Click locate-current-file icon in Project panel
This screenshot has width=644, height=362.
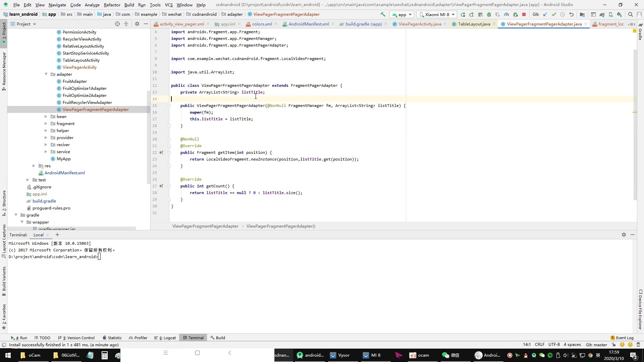[x=117, y=24]
